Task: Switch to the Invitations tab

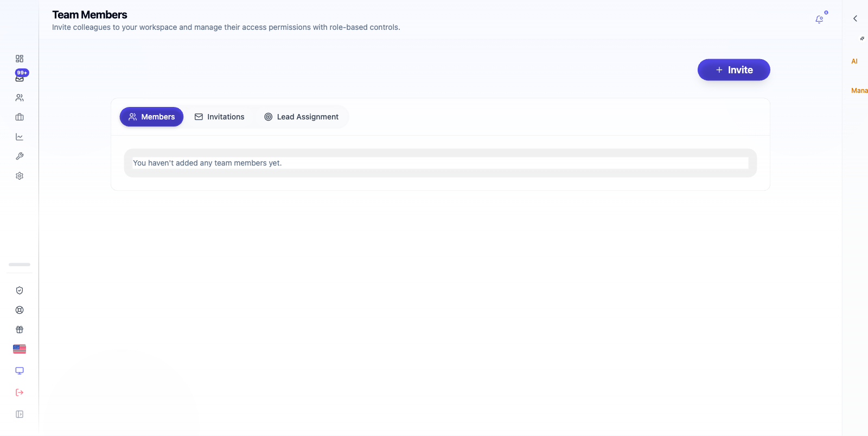Action: pyautogui.click(x=220, y=117)
